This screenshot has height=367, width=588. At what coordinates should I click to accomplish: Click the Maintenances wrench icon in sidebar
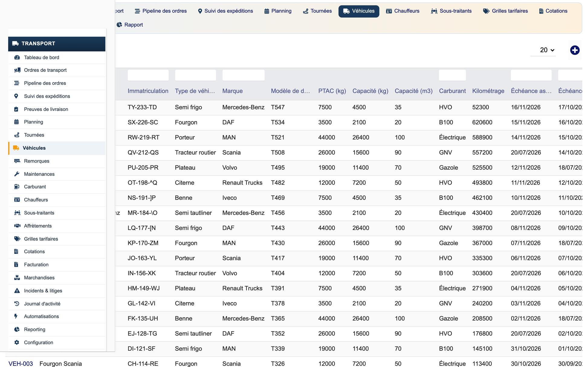(17, 174)
